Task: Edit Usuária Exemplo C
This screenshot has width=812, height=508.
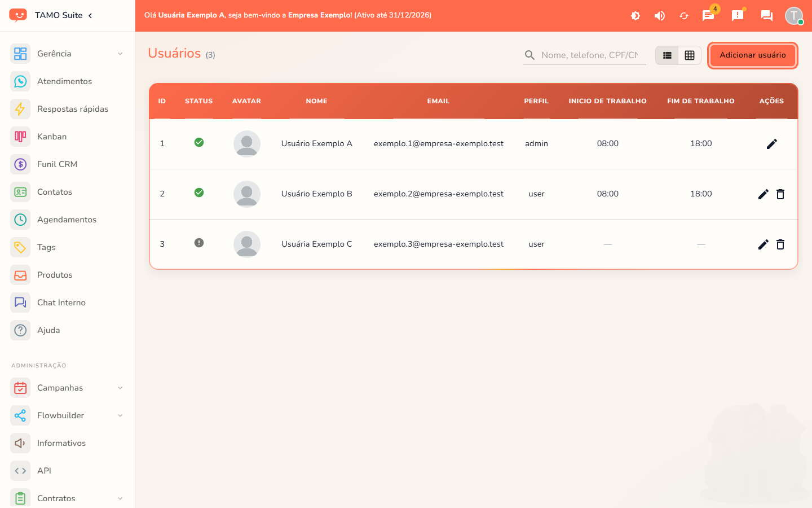Action: point(764,244)
